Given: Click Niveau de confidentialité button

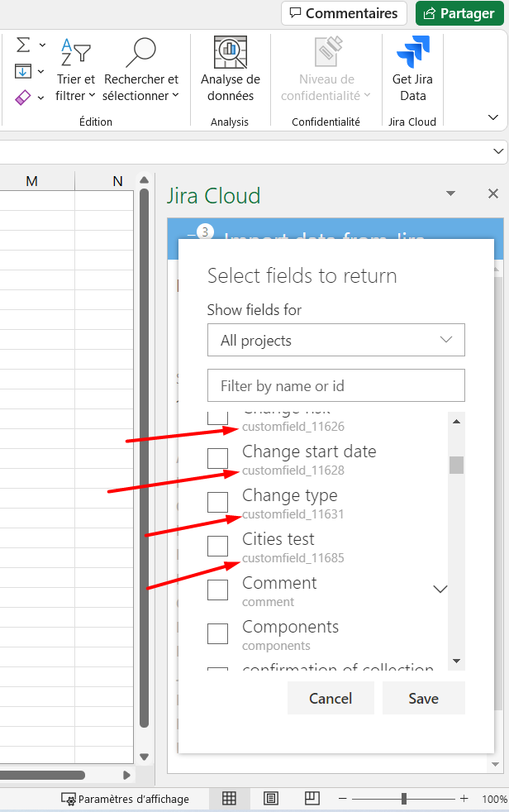Looking at the screenshot, I should (326, 69).
